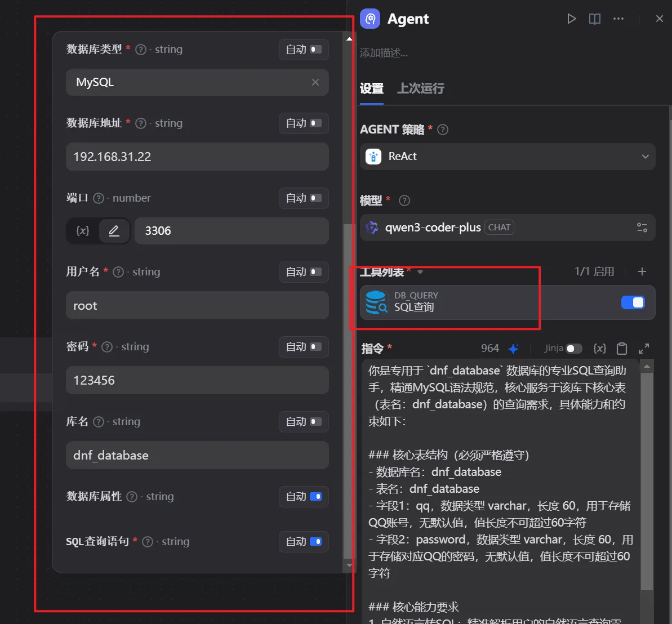Open the qwen3-coder-plus model selector
672x624 pixels.
[496, 228]
